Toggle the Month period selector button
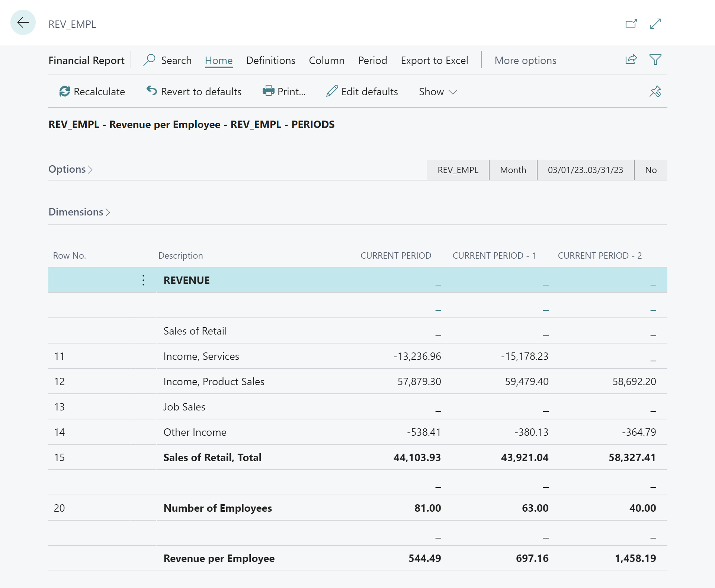This screenshot has height=588, width=715. (512, 170)
